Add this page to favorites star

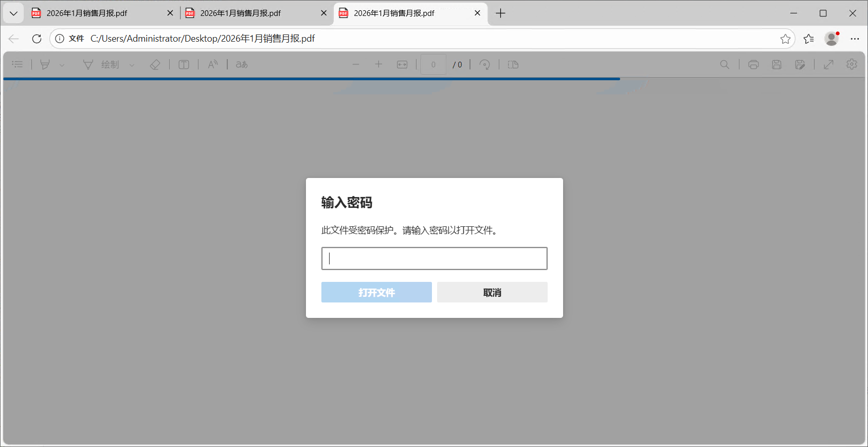tap(785, 39)
